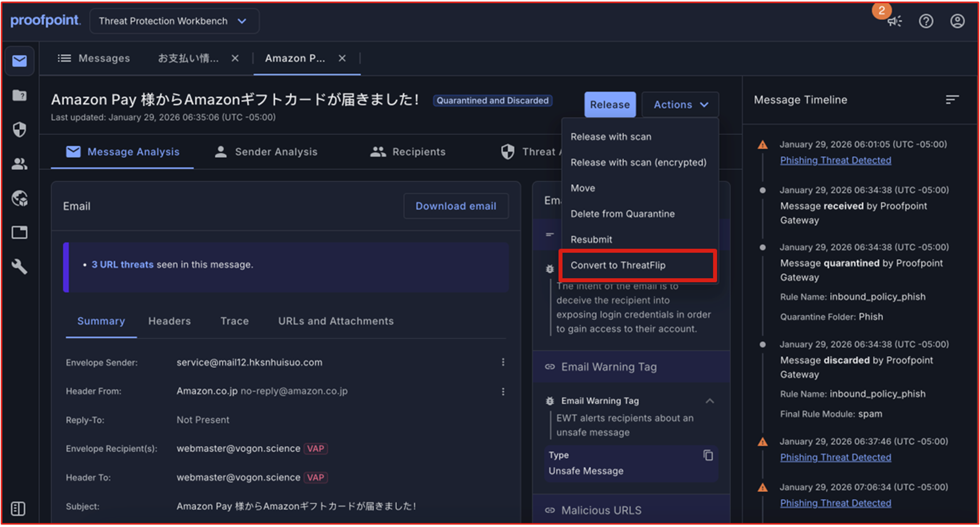Click the help question mark icon
Viewport: 980px width, 527px height.
(926, 21)
